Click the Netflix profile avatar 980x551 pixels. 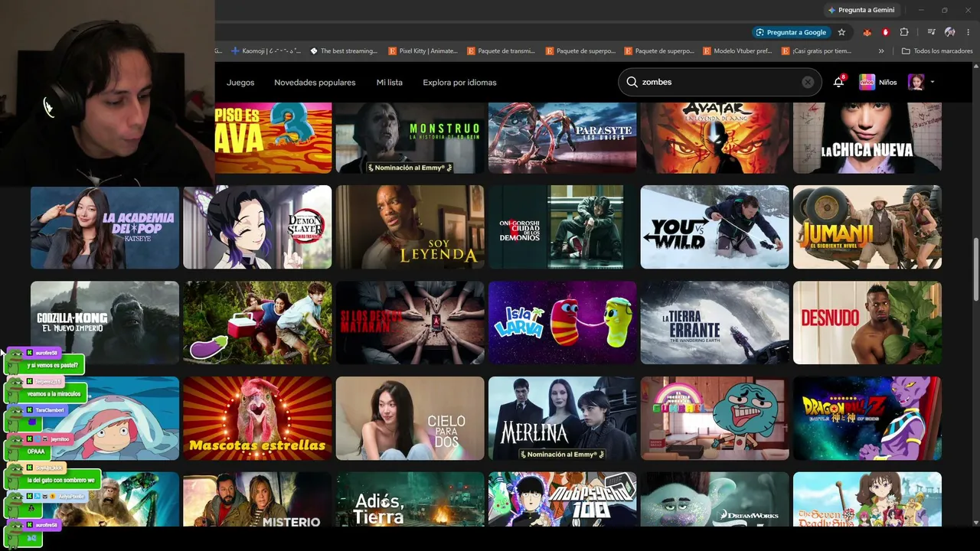click(x=916, y=82)
